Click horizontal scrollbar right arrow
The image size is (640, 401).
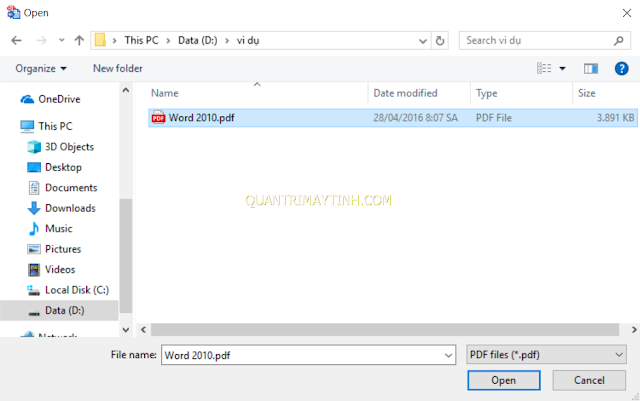pyautogui.click(x=634, y=330)
